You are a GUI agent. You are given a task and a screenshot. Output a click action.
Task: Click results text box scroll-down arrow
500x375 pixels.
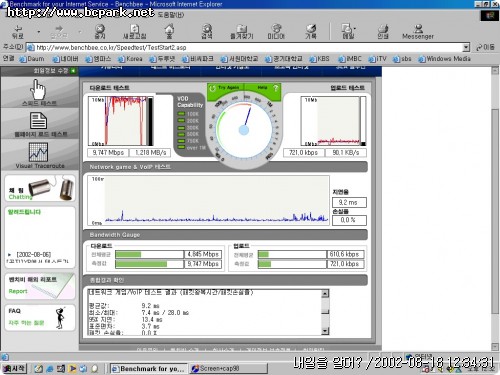[x=325, y=331]
